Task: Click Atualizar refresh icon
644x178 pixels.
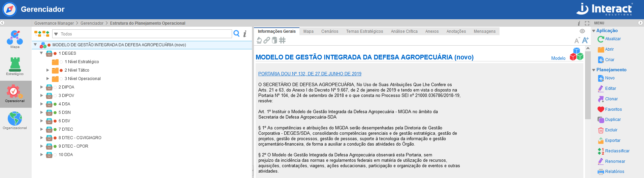Action: (601, 39)
